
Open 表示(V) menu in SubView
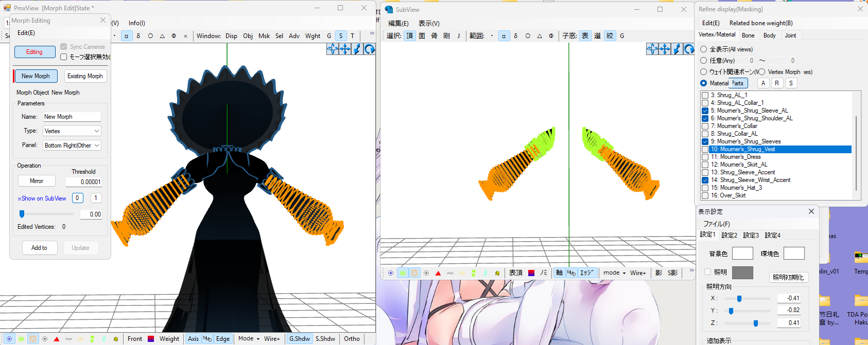(x=429, y=24)
